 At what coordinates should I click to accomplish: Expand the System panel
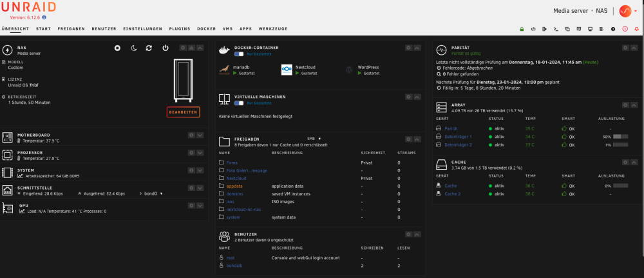(200, 170)
